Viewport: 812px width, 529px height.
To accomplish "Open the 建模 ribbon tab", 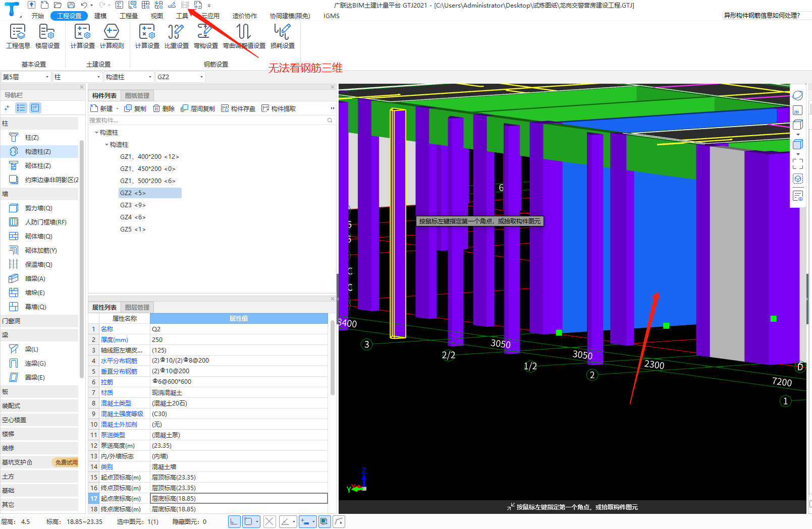I will pyautogui.click(x=100, y=16).
